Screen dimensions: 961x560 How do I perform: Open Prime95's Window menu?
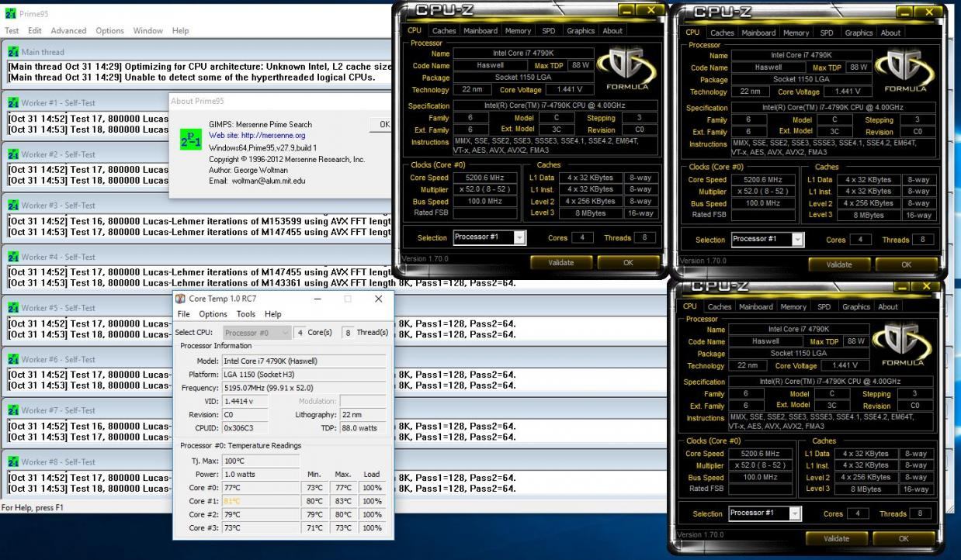point(147,31)
